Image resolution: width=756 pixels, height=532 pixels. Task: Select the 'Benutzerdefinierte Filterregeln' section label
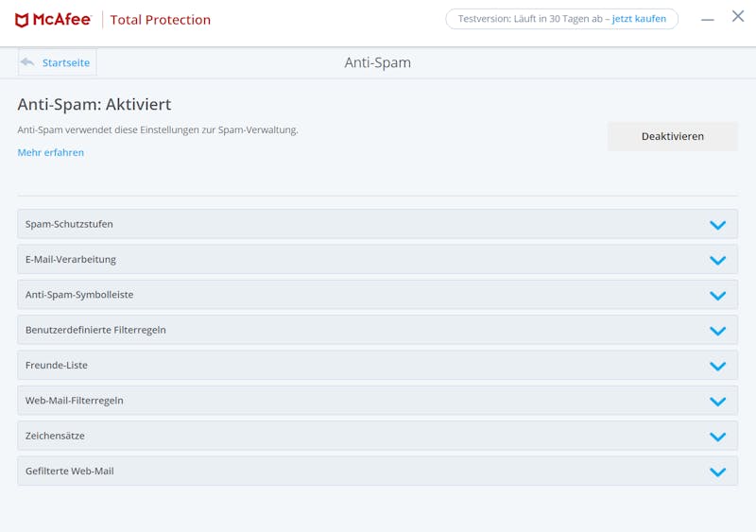tap(95, 330)
